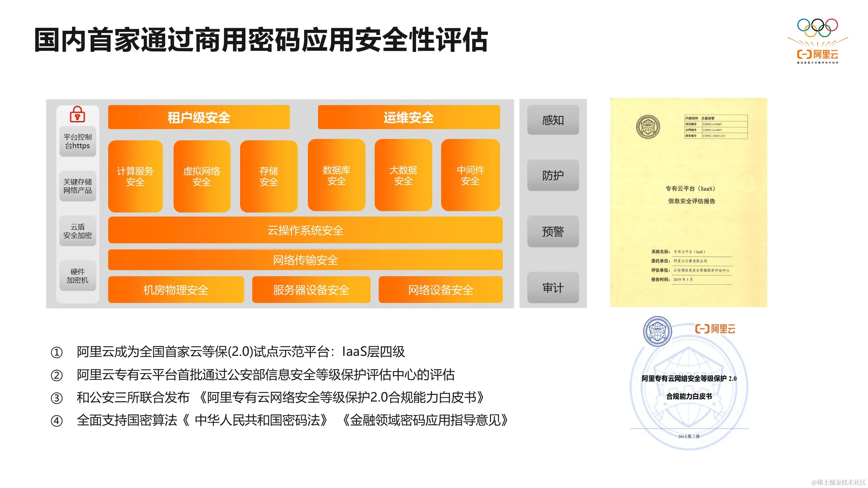This screenshot has width=868, height=488.
Task: Select the 防护 gray button
Action: tap(553, 175)
